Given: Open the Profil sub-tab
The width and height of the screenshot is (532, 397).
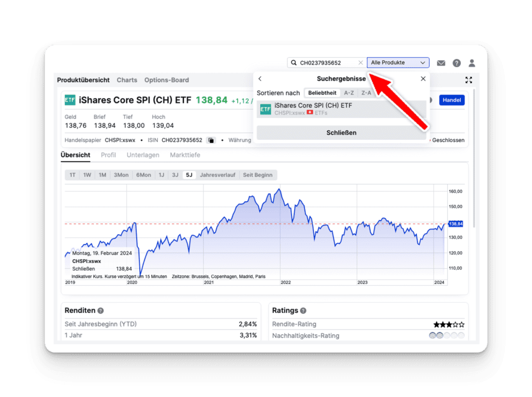Looking at the screenshot, I should coord(109,155).
